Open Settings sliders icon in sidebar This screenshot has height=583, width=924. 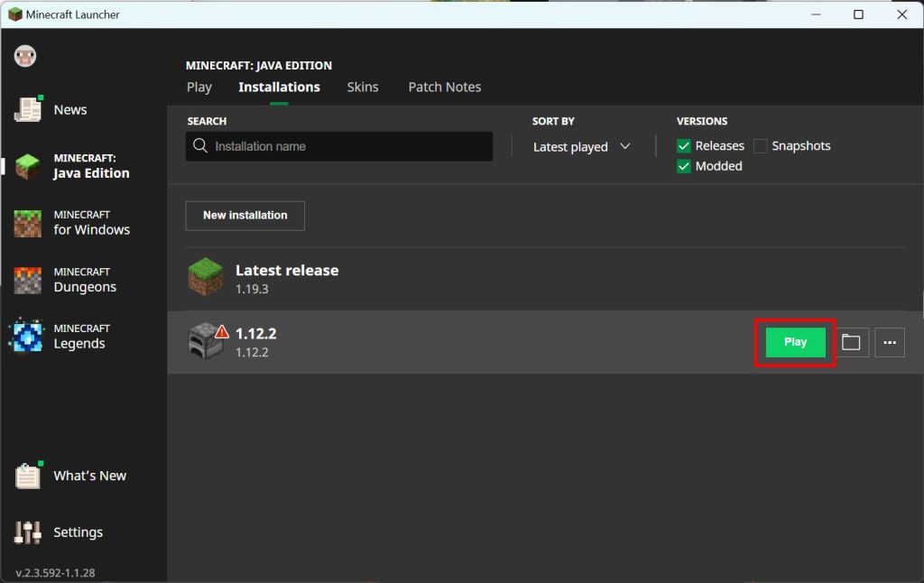pos(28,532)
